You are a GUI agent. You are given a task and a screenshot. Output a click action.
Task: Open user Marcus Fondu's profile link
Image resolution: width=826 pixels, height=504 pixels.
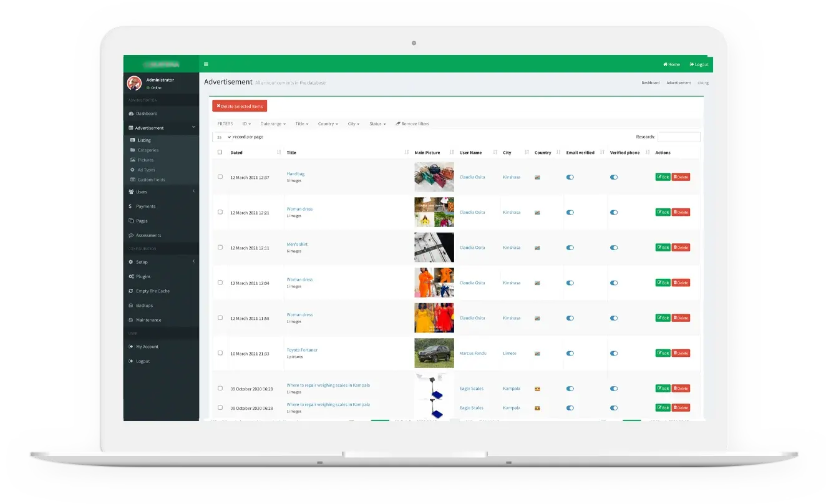click(473, 353)
